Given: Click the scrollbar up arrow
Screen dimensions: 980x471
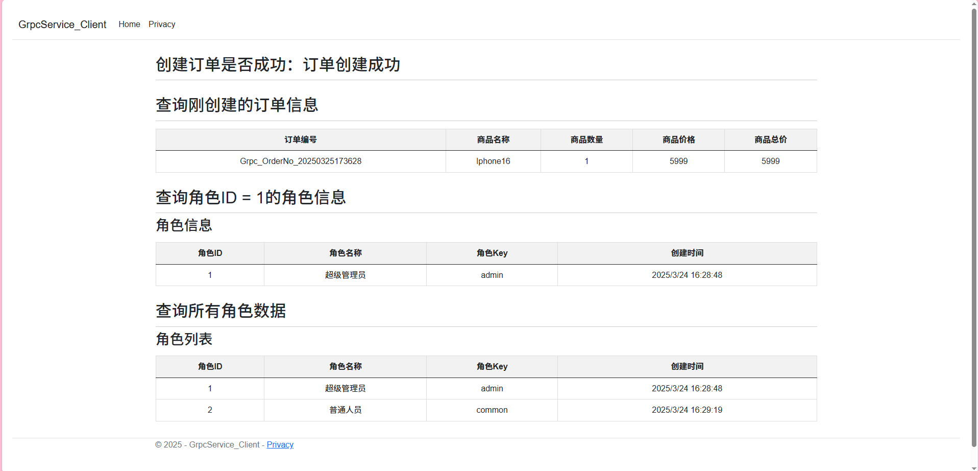Looking at the screenshot, I should 974,4.
